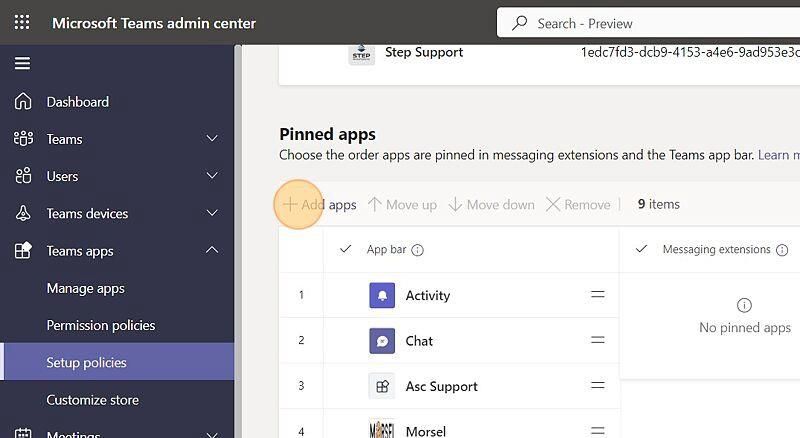Click Move up button
Image resolution: width=800 pixels, height=438 pixels.
coord(403,205)
